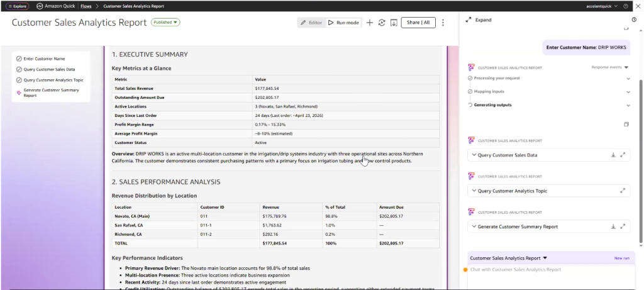The width and height of the screenshot is (644, 290).
Task: Open Customer Sales Analytics Report chat selector
Action: coord(508,258)
